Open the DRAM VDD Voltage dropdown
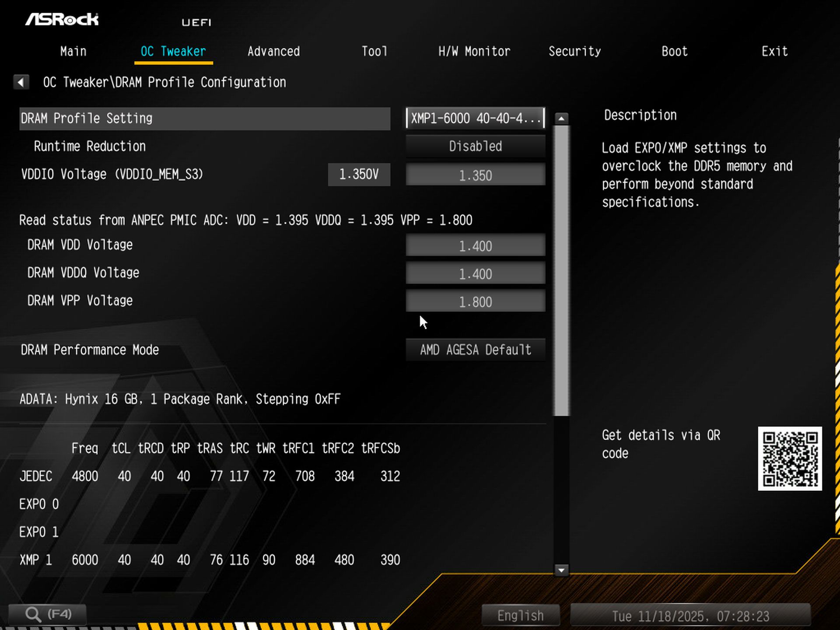Viewport: 840px width, 630px height. (475, 245)
